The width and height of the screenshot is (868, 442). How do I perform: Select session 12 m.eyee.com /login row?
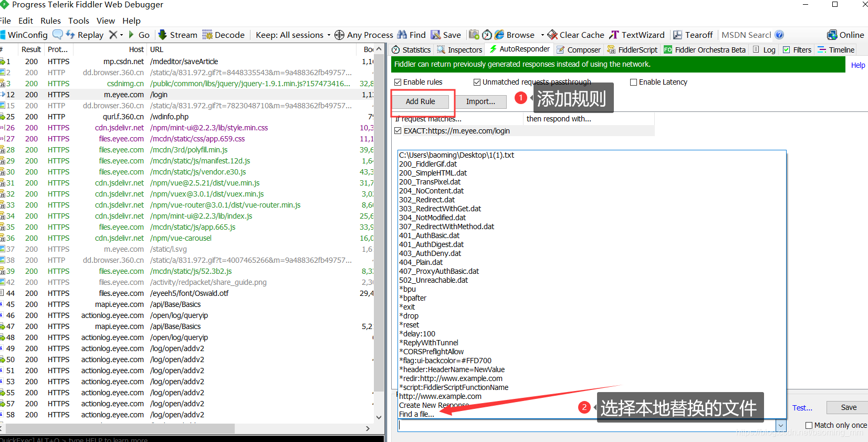[186, 95]
